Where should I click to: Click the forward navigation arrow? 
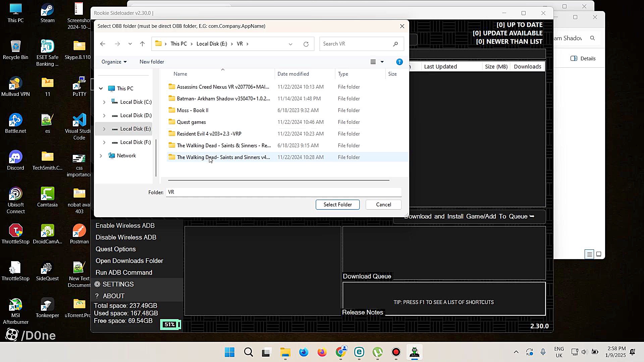(117, 44)
